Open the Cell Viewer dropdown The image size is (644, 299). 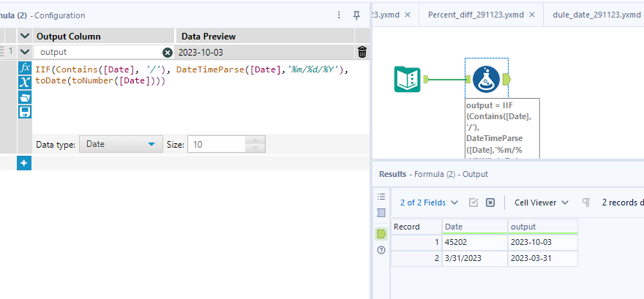pos(541,203)
